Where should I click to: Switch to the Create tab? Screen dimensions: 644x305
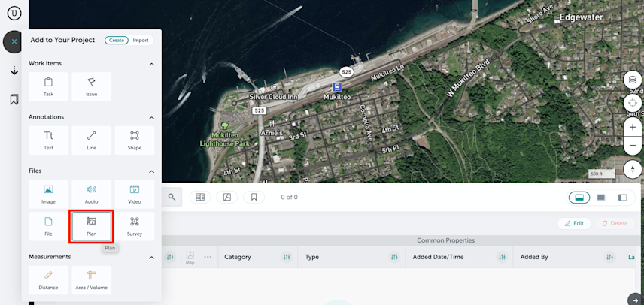[117, 40]
